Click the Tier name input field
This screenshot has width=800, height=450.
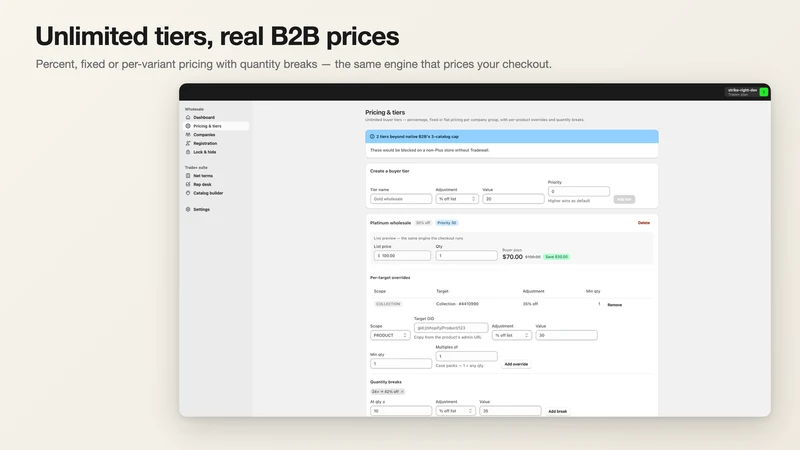coord(401,199)
